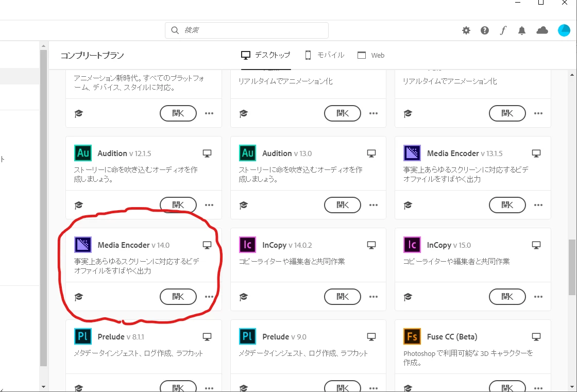Click the InCopy v 15.0 title text

click(449, 245)
